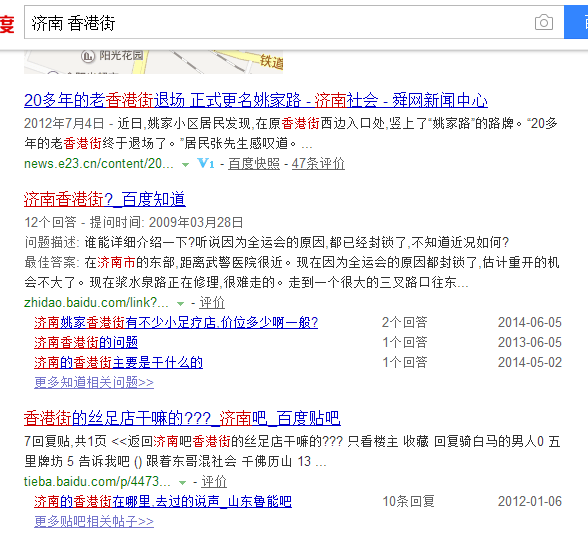Open result 20多年的老香港街退场 正式更名姚家路
The width and height of the screenshot is (588, 535).
pos(256,100)
